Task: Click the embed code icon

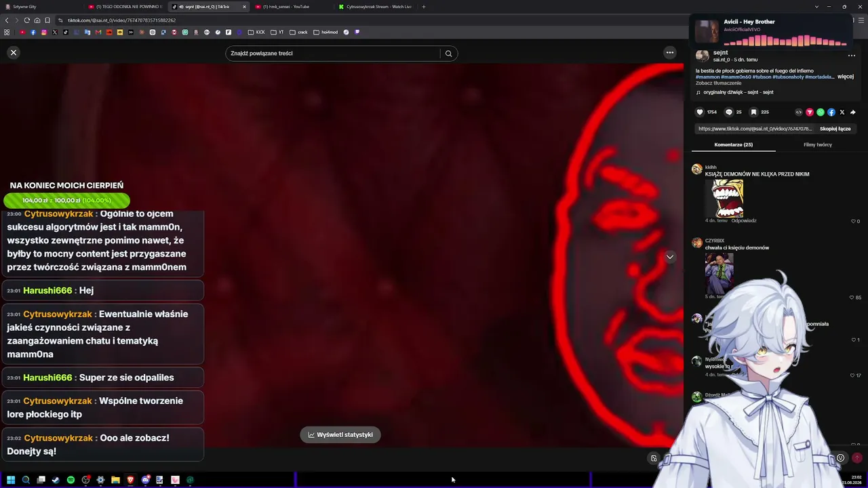Action: [x=799, y=113]
